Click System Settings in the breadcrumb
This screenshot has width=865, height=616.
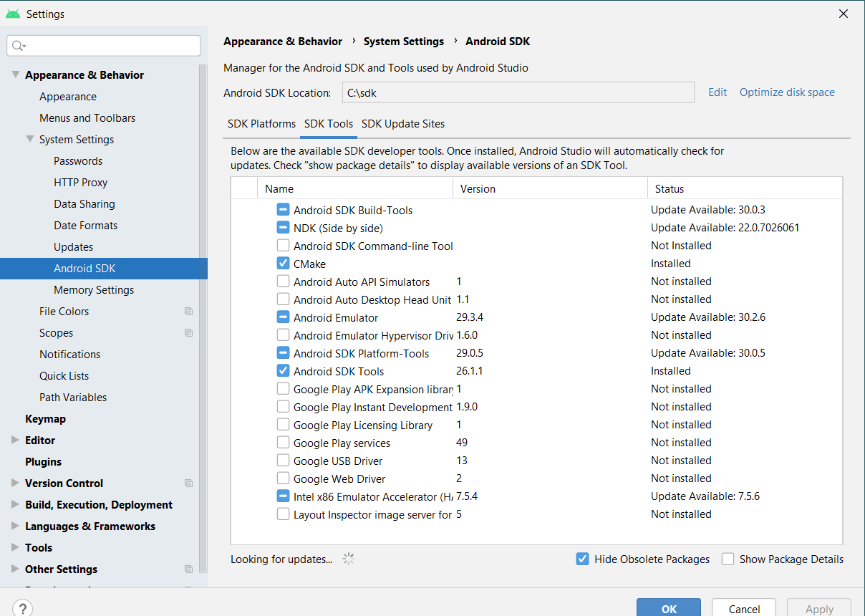coord(404,41)
